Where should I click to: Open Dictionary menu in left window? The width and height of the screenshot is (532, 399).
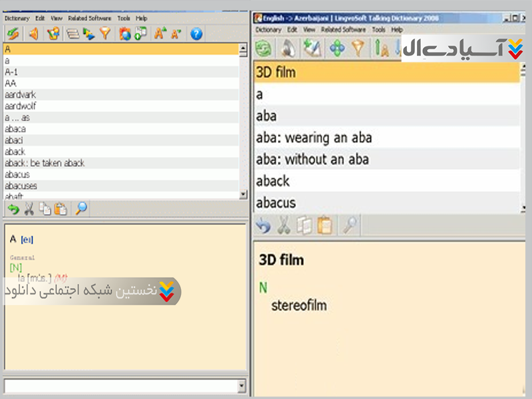pos(17,19)
